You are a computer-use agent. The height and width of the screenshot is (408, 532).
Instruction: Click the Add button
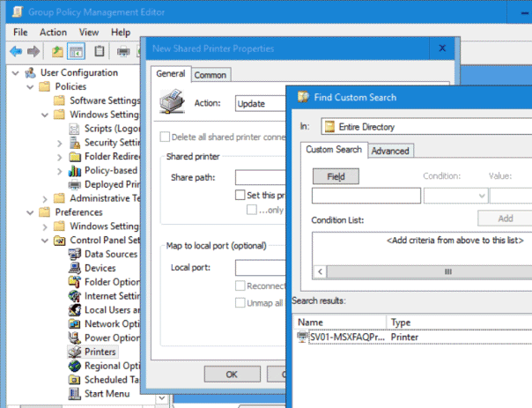[x=506, y=219]
